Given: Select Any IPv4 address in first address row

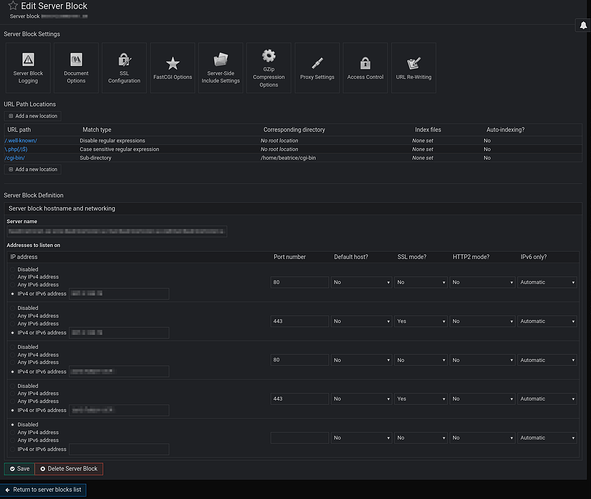Looking at the screenshot, I should coord(13,277).
